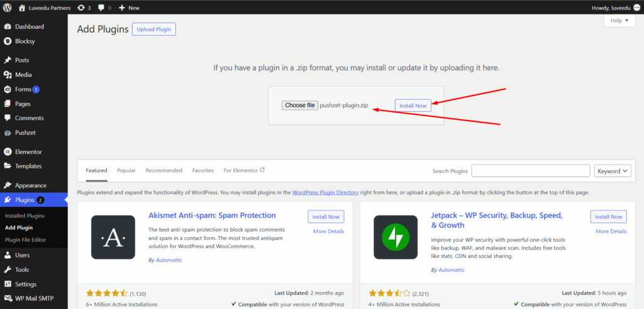Click the WordPress logo icon in admin bar
Screen dimensions: 644x309
pos(8,8)
